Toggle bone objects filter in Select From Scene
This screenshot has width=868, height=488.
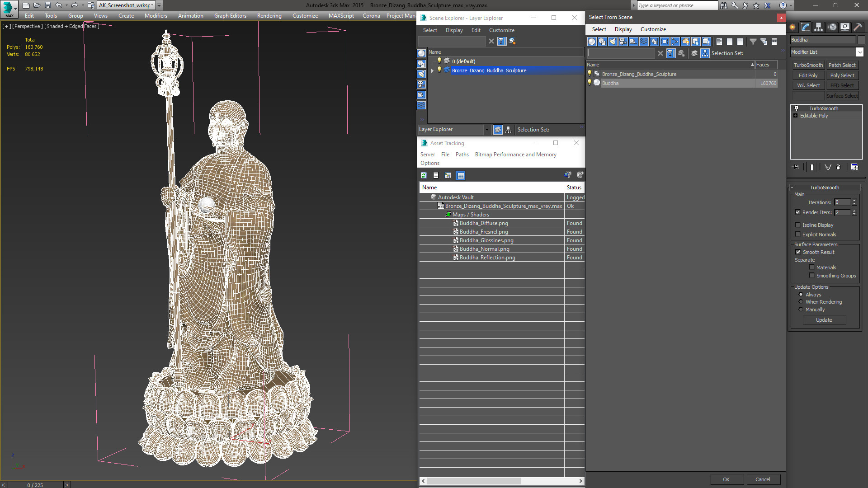675,42
